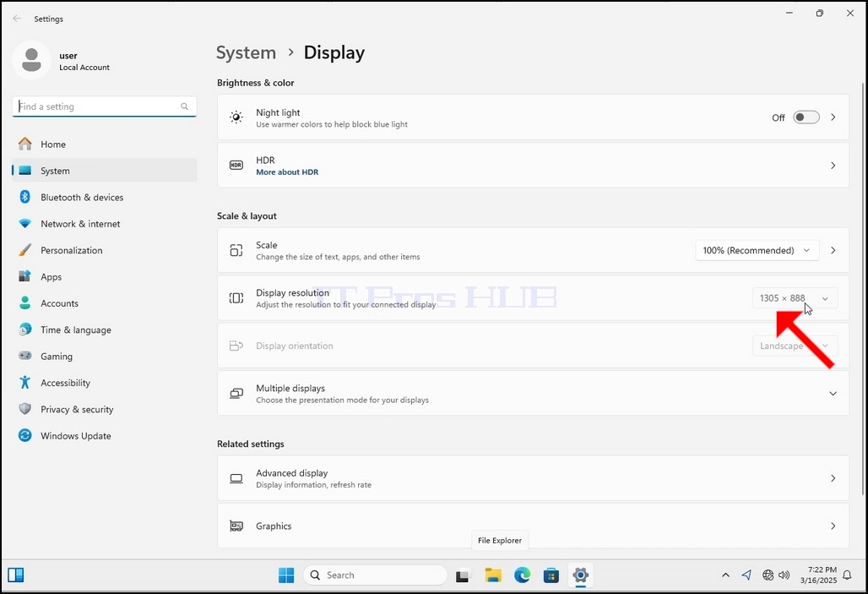Open Graphics settings chevron
Image resolution: width=868 pixels, height=594 pixels.
tap(833, 526)
